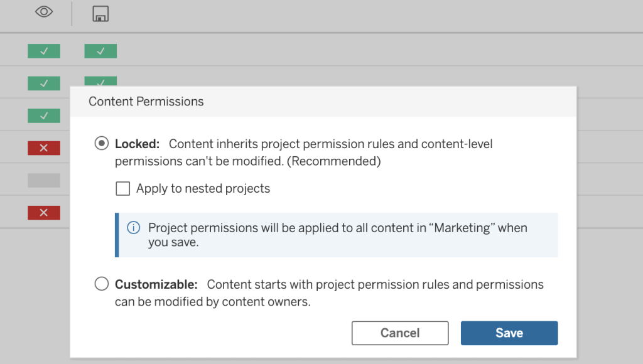Click first row's green check under eye column
Image resolution: width=643 pixels, height=364 pixels.
click(x=44, y=51)
